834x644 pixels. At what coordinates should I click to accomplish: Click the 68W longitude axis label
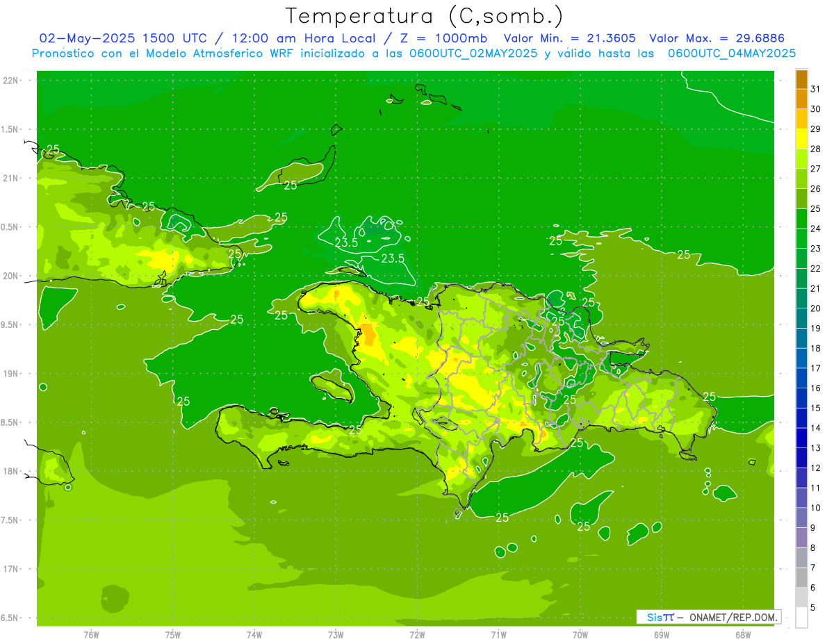pyautogui.click(x=743, y=634)
